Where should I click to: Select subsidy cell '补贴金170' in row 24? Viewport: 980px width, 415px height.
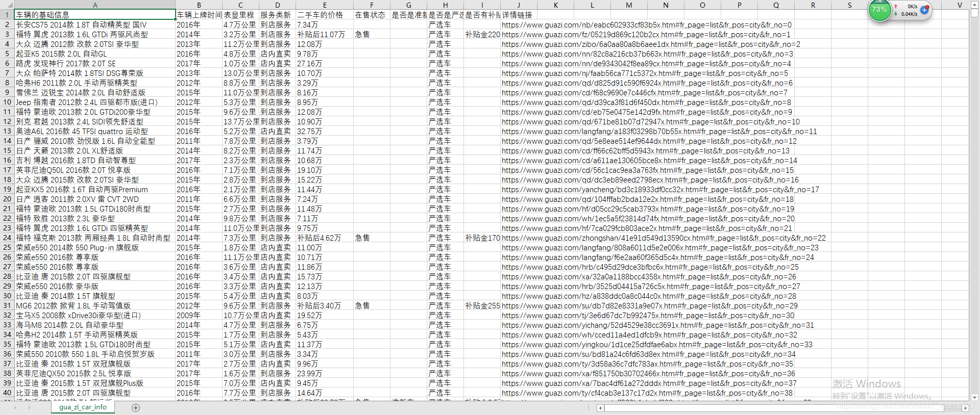coord(482,238)
